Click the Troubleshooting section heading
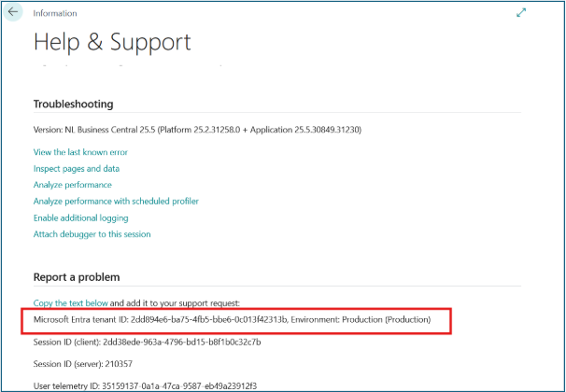The height and width of the screenshot is (392, 566). tap(73, 104)
